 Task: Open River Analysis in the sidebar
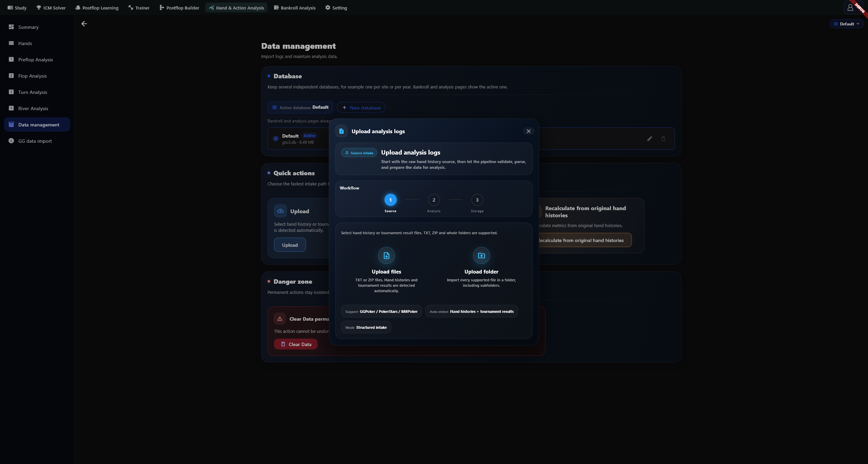tap(37, 108)
